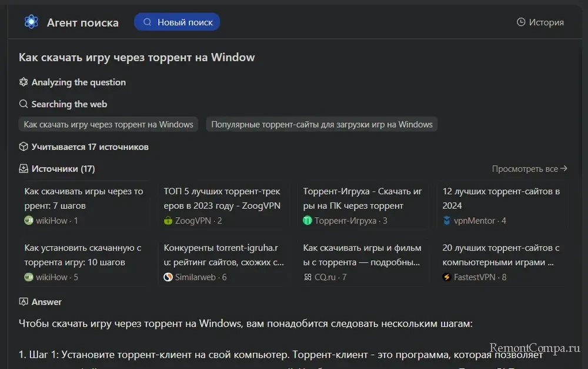
Task: Start a new search with Новый поиск
Action: 177,22
